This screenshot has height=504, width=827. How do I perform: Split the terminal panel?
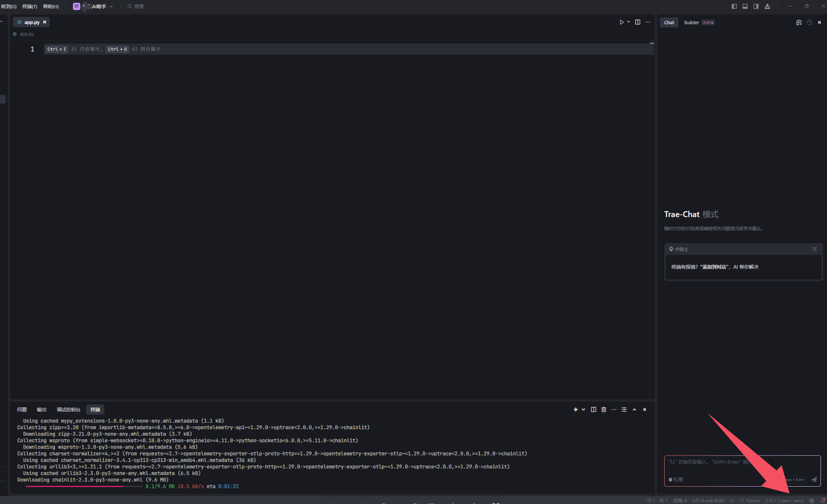point(593,410)
